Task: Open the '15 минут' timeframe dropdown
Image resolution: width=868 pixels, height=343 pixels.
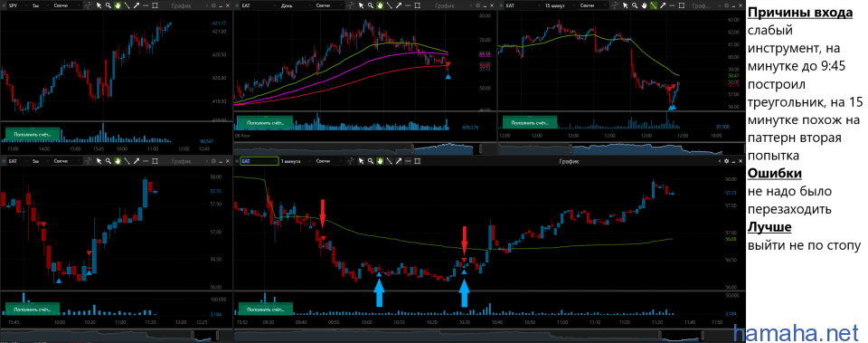Action: coord(561,5)
